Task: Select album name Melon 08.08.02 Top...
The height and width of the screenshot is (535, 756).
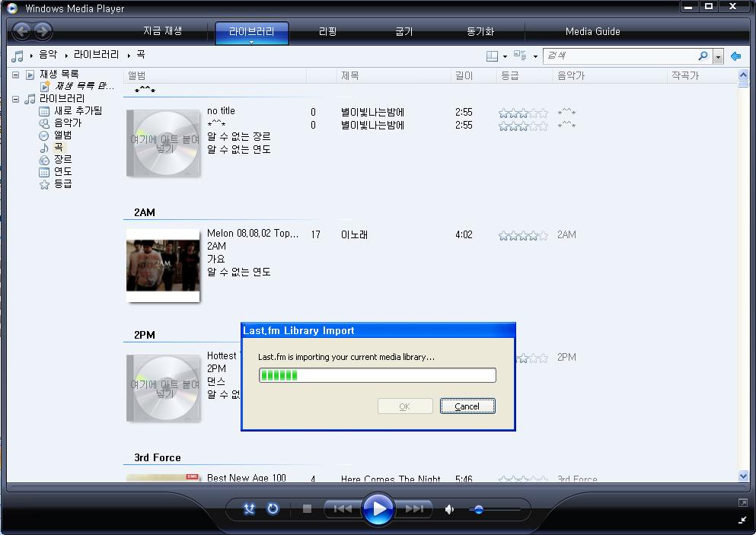Action: [253, 234]
